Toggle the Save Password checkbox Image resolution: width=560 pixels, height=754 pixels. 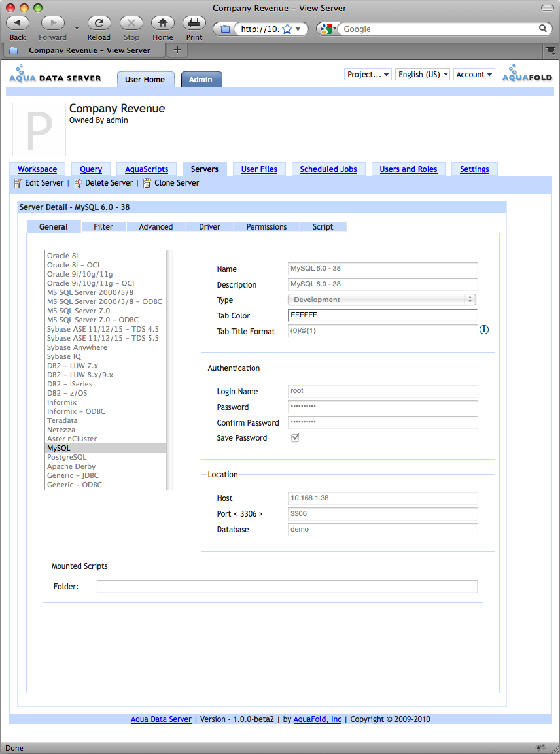click(296, 437)
